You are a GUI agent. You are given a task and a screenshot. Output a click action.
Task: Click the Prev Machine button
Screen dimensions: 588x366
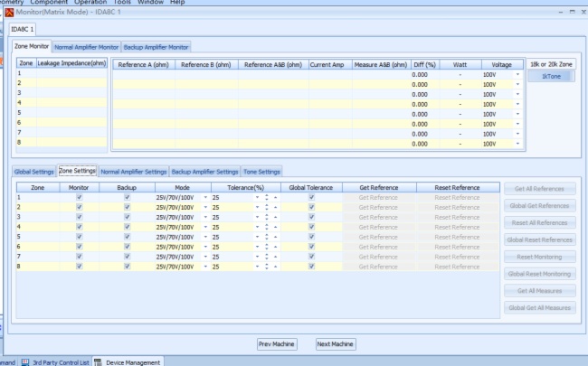[x=278, y=343]
